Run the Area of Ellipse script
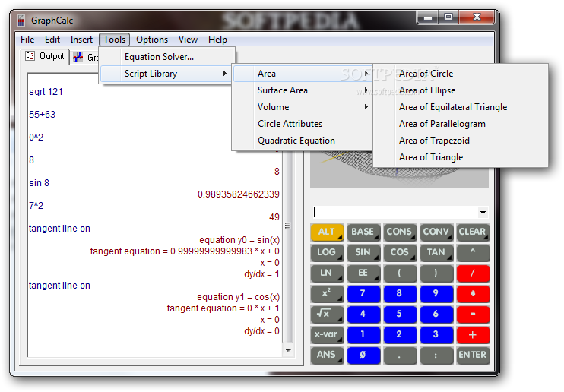Screen dimensions: 564x392 (461, 90)
